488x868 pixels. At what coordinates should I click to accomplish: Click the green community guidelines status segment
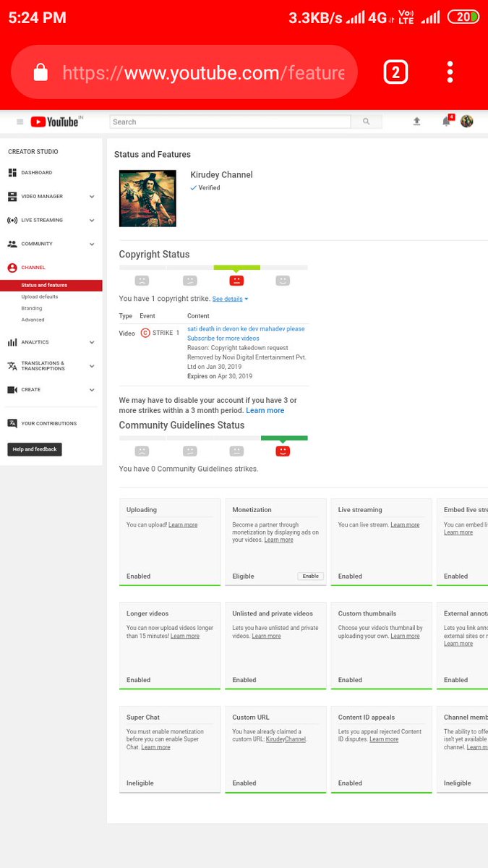tap(284, 438)
